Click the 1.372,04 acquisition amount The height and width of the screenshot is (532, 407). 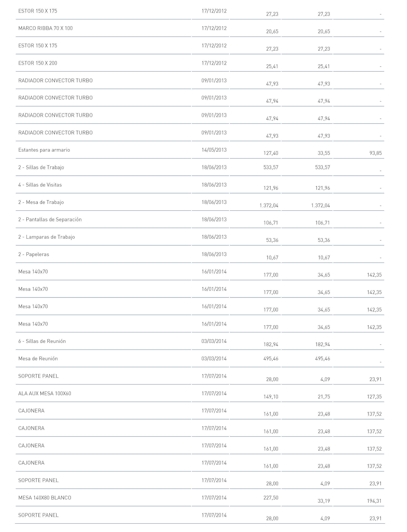[x=269, y=206]
